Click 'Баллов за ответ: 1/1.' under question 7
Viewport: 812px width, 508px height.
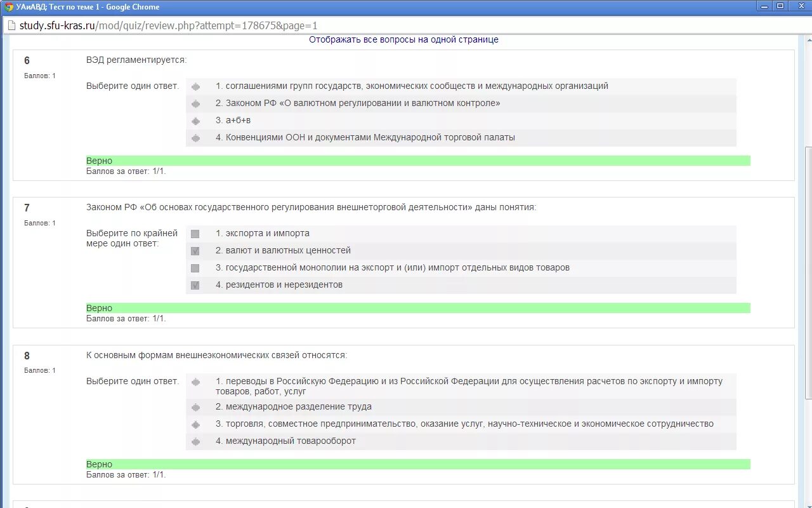click(x=126, y=318)
